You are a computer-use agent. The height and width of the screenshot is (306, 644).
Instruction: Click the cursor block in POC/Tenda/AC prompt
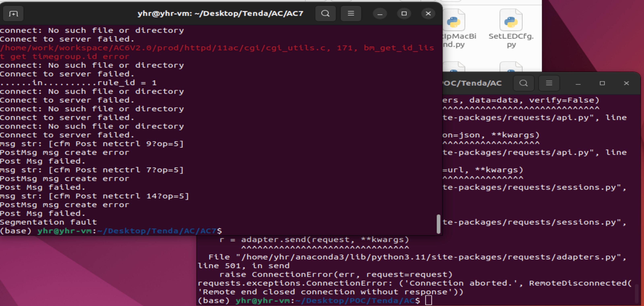click(x=429, y=300)
